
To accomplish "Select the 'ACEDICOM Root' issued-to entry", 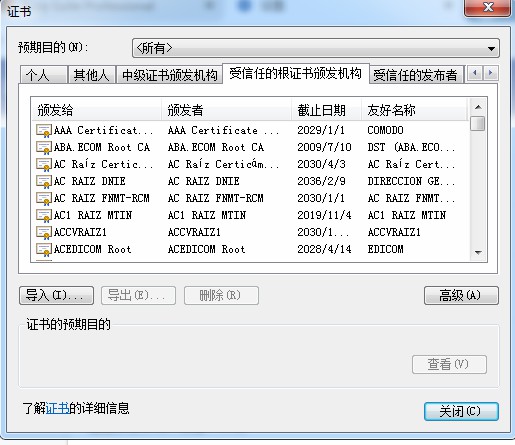I will click(92, 249).
